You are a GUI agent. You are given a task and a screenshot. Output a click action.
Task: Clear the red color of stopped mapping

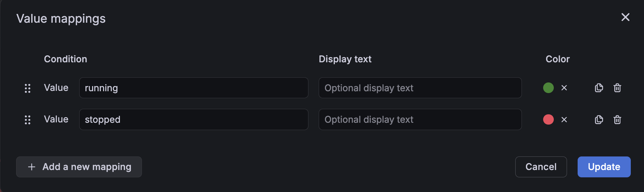point(564,120)
